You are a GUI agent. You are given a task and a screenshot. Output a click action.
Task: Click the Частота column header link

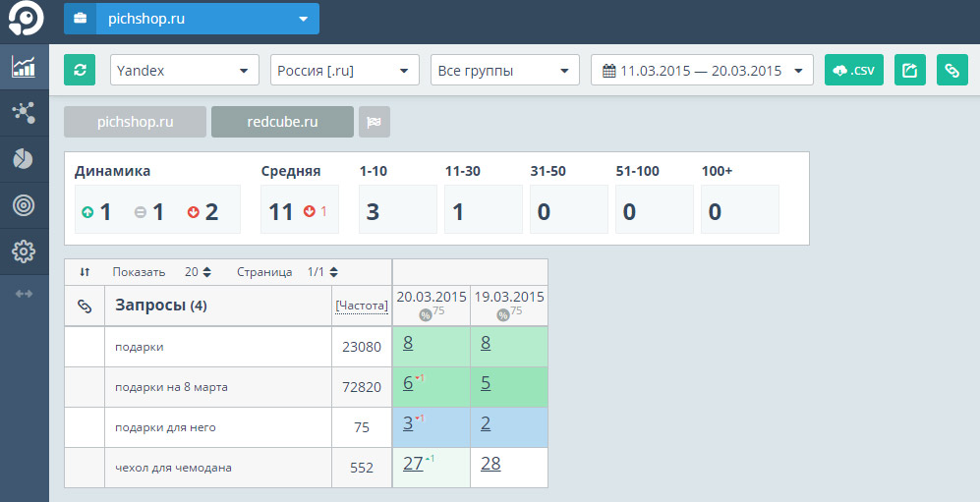click(361, 306)
